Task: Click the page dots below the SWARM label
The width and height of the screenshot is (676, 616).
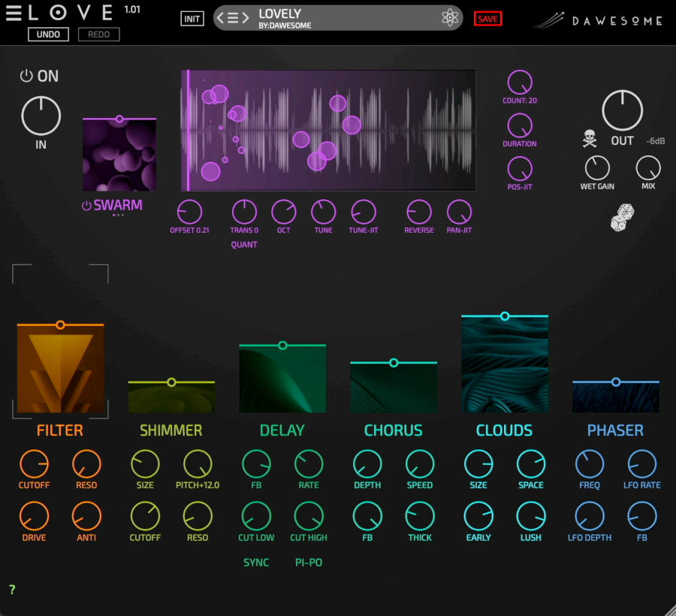Action: [x=119, y=216]
